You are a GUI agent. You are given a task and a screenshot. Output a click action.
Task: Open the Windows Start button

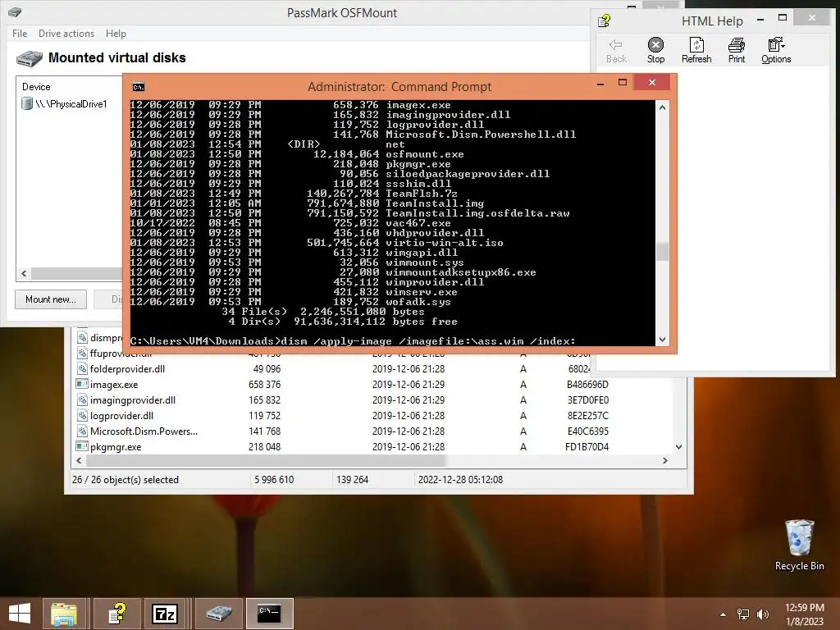(20, 614)
